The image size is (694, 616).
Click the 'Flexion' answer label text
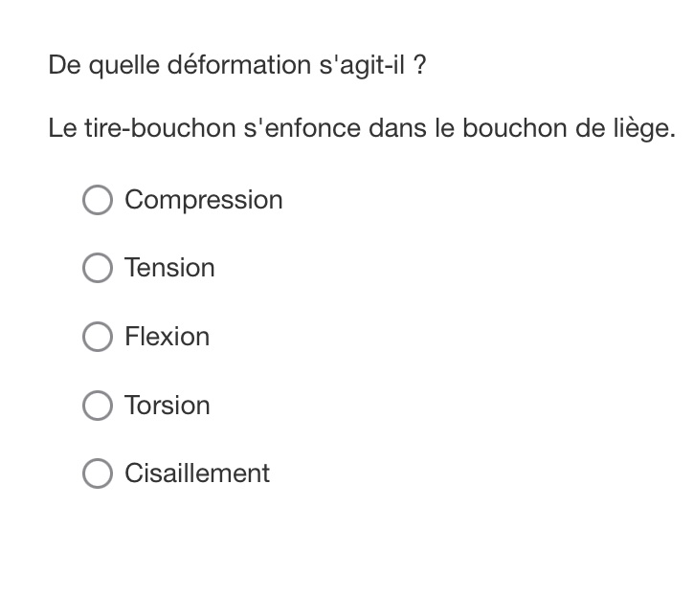tap(167, 337)
